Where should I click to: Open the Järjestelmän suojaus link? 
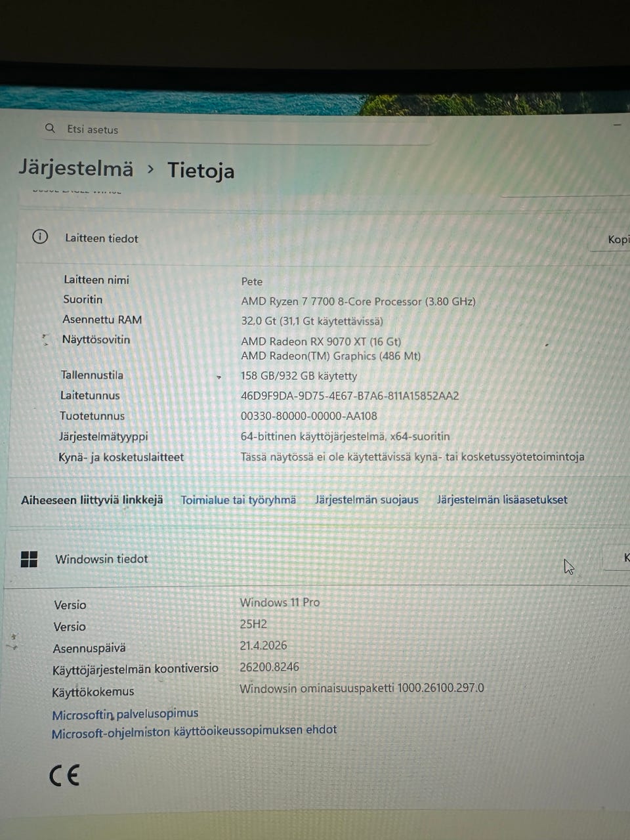point(366,499)
